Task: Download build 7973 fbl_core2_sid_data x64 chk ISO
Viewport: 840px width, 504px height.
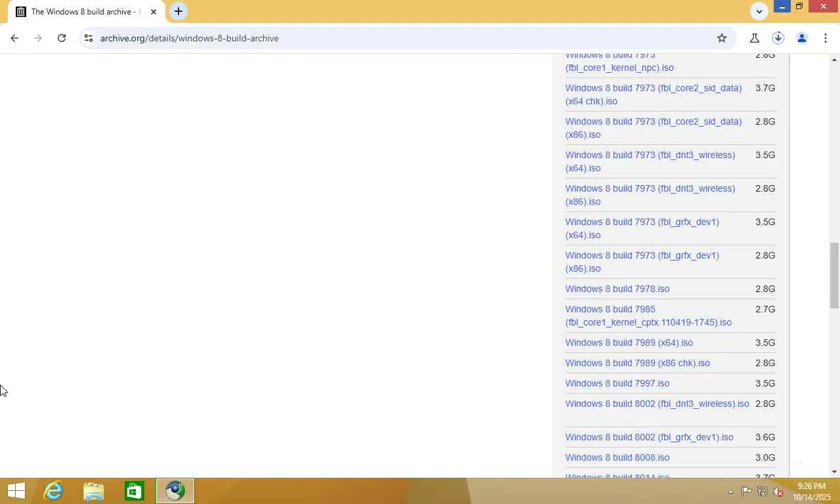Action: (x=654, y=94)
